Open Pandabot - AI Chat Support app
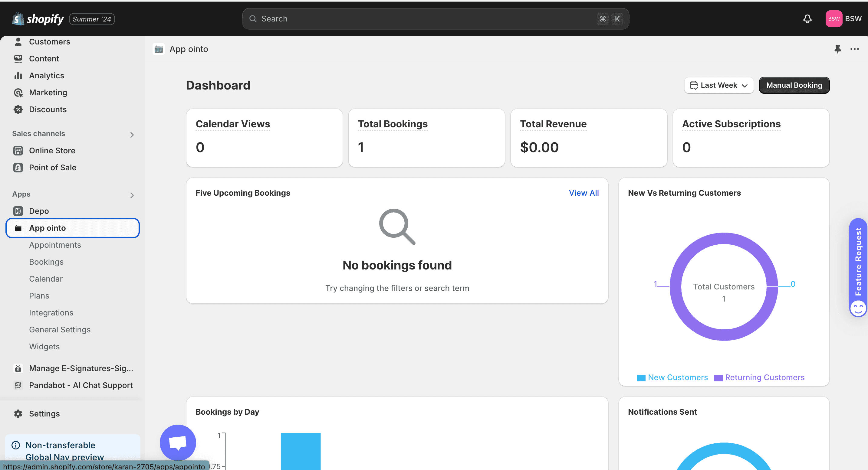The width and height of the screenshot is (868, 470). point(81,385)
